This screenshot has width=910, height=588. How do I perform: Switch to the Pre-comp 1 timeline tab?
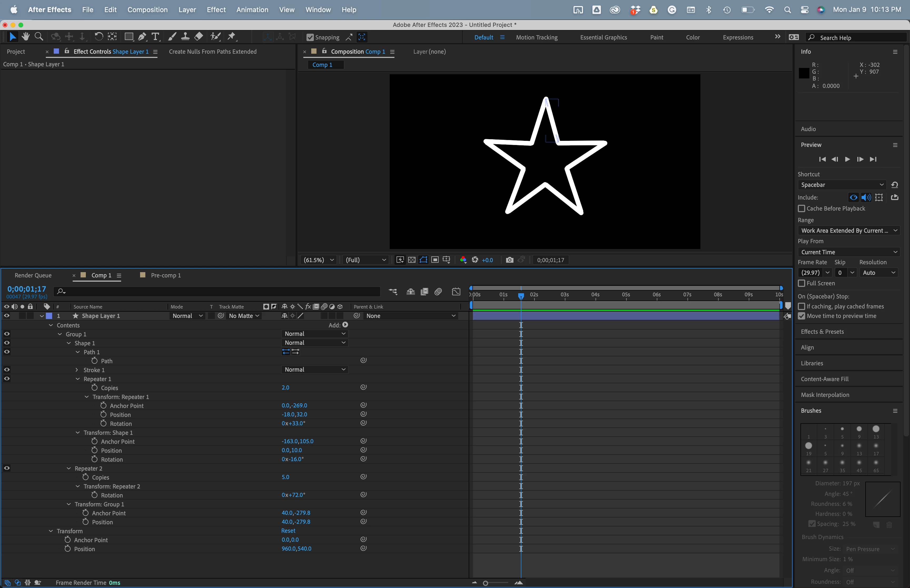point(165,275)
